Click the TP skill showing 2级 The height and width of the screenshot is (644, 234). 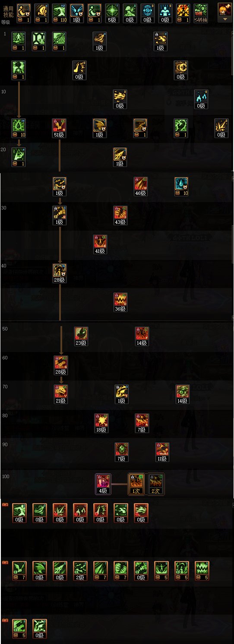click(x=80, y=571)
